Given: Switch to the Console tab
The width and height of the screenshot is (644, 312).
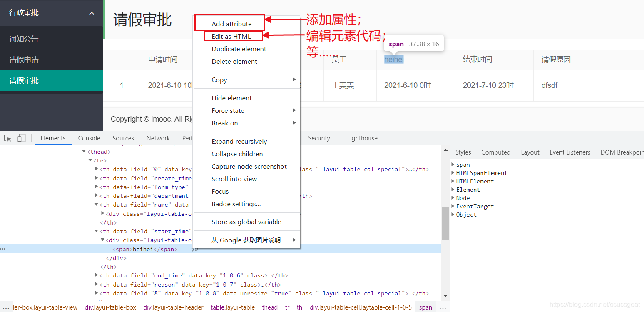Looking at the screenshot, I should [89, 138].
